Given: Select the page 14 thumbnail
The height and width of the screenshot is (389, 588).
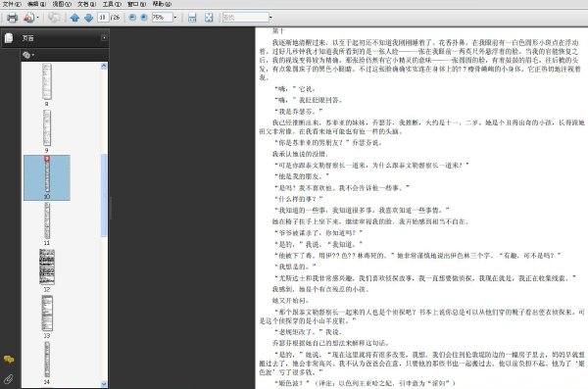Looking at the screenshot, I should click(47, 360).
